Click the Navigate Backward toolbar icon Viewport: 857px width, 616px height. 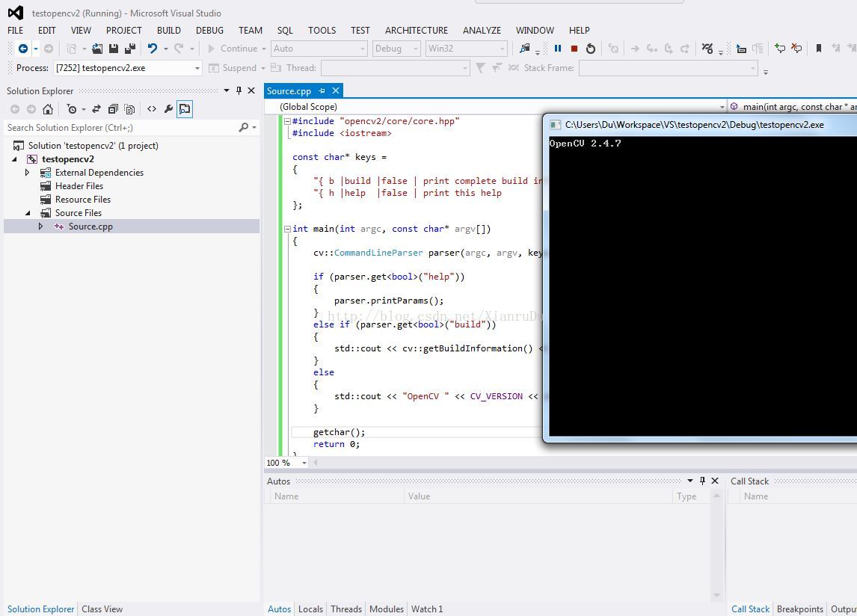coord(23,49)
